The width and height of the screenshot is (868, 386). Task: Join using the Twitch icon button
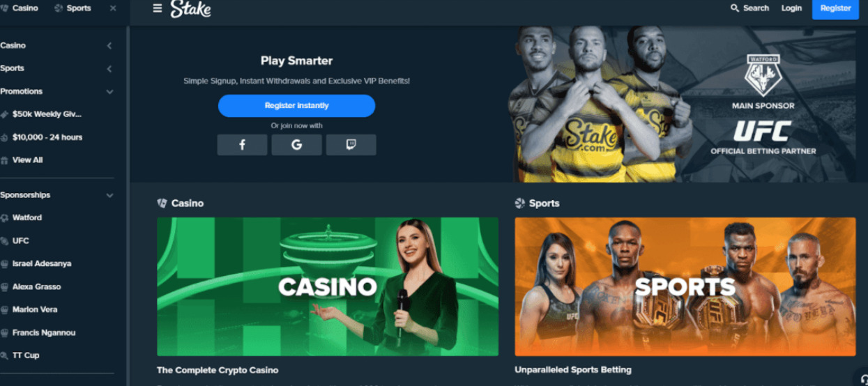(x=351, y=145)
